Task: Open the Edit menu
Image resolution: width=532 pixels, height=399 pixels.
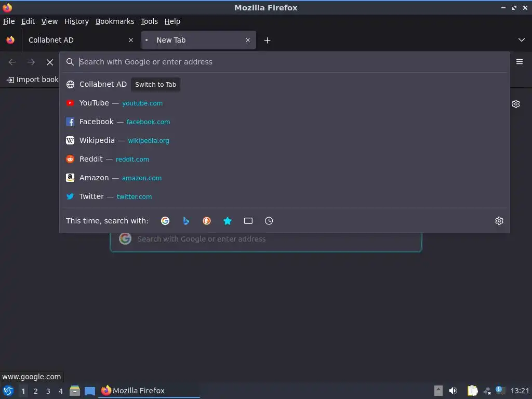Action: (x=28, y=21)
